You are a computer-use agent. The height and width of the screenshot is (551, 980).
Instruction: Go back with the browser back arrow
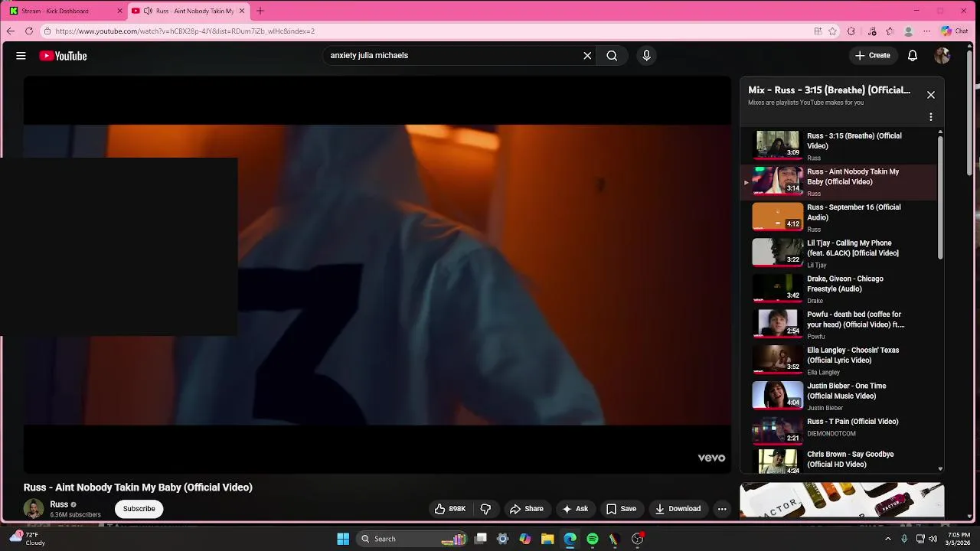[10, 31]
